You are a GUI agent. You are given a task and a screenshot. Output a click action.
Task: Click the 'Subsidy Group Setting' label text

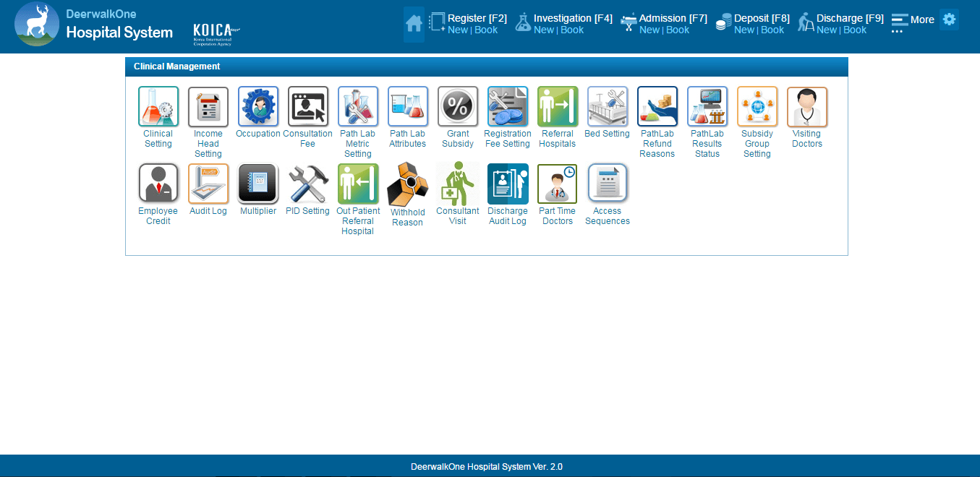point(757,144)
